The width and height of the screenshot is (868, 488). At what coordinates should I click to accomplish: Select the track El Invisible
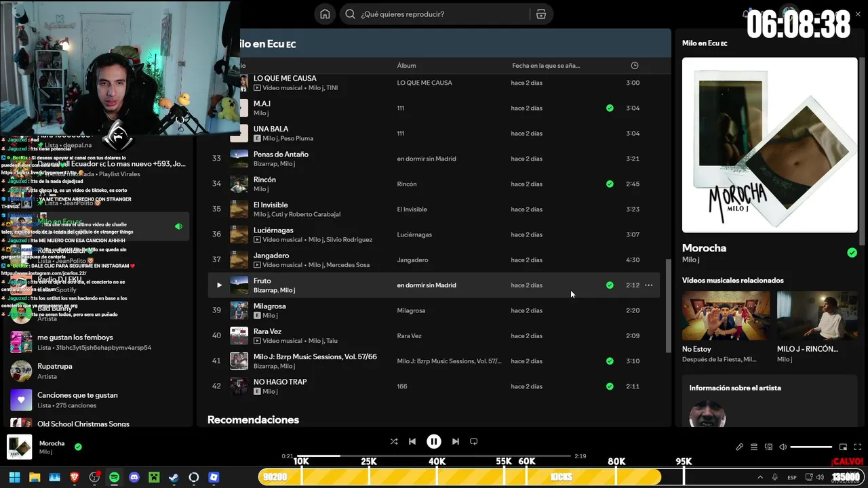[x=433, y=209]
